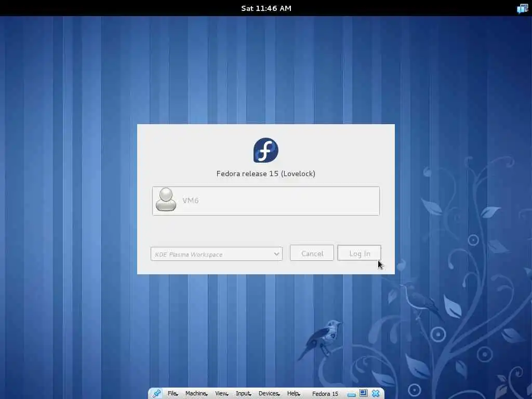Screen dimensions: 532x399
Task: Minimize the VM via mini toolbar icon
Action: coord(352,395)
